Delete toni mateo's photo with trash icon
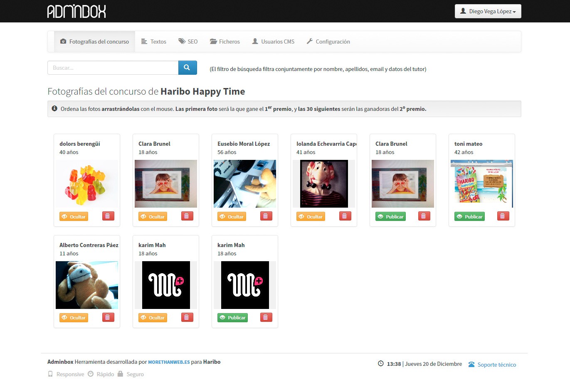The height and width of the screenshot is (392, 570). click(x=503, y=216)
